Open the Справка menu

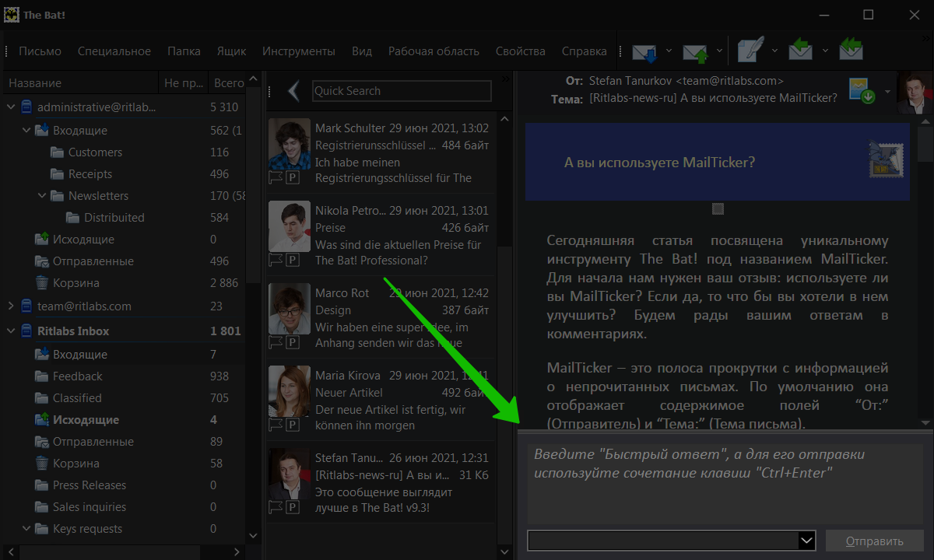[585, 51]
